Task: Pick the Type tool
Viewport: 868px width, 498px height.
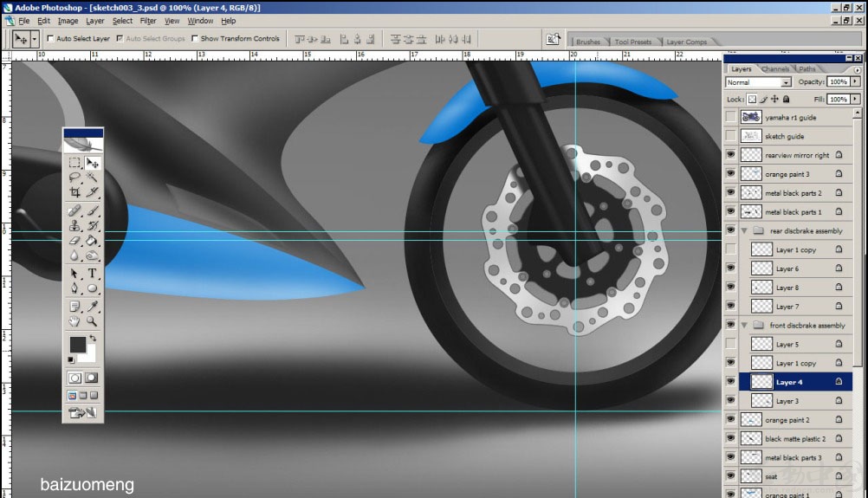Action: [x=92, y=274]
